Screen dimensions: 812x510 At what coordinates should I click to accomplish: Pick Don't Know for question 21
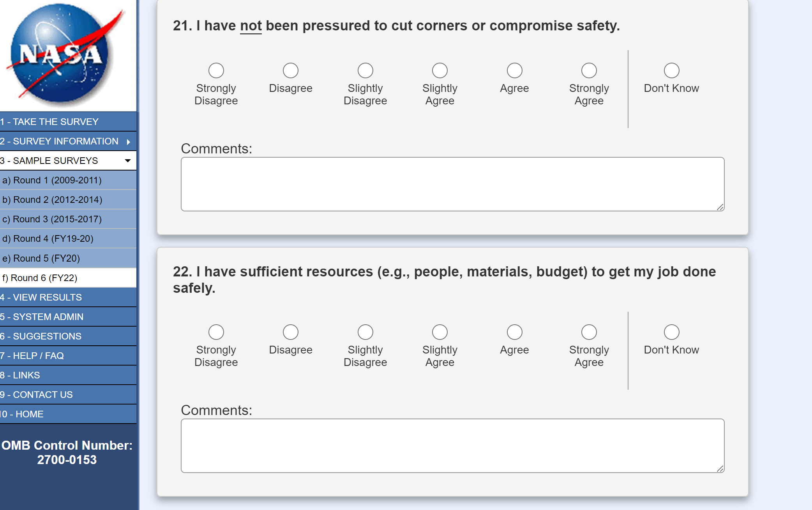click(671, 70)
